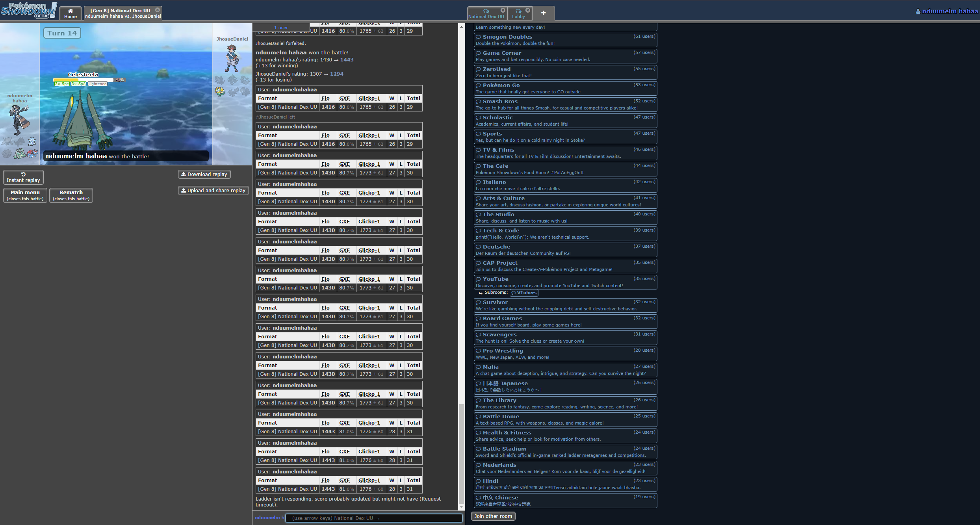This screenshot has height=525, width=980.
Task: Join the Game Corner room
Action: coord(565,56)
